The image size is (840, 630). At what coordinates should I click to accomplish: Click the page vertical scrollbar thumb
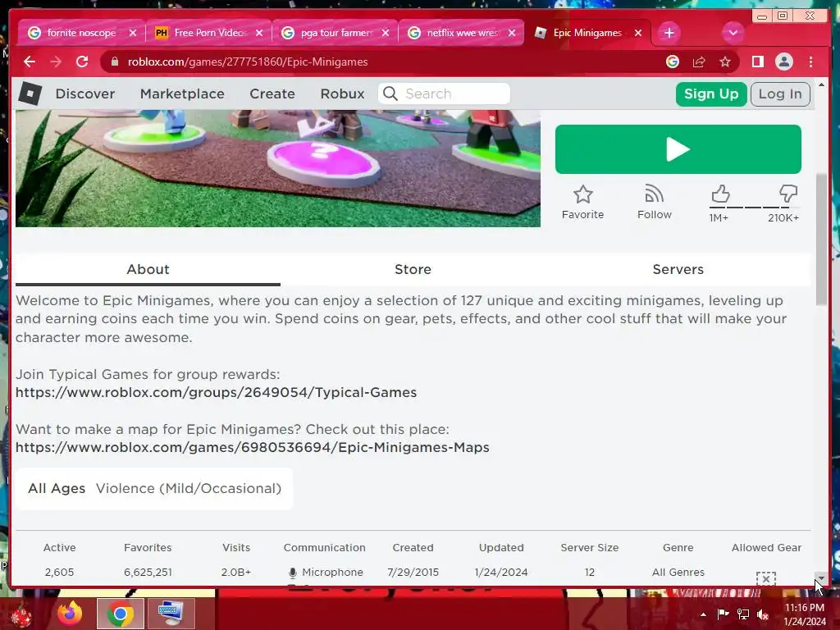(821, 240)
